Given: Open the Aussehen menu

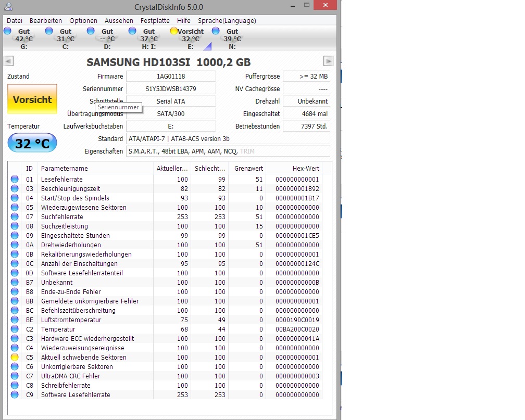Looking at the screenshot, I should click(x=119, y=20).
